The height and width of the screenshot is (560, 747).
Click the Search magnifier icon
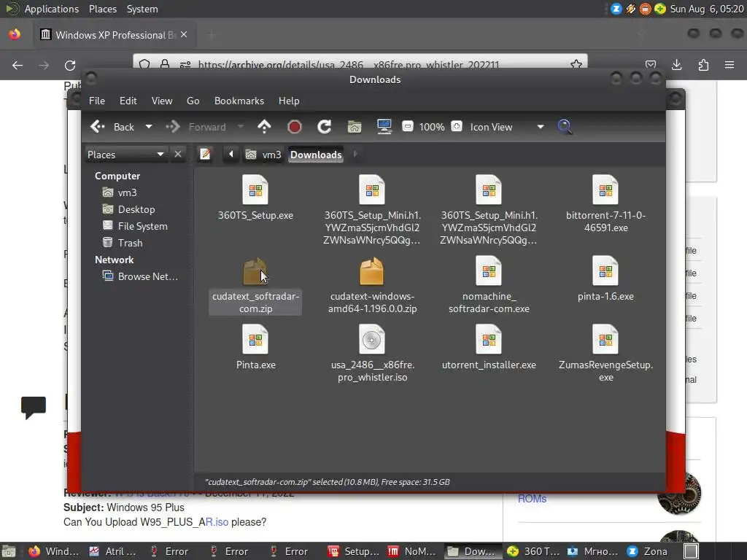coord(565,127)
